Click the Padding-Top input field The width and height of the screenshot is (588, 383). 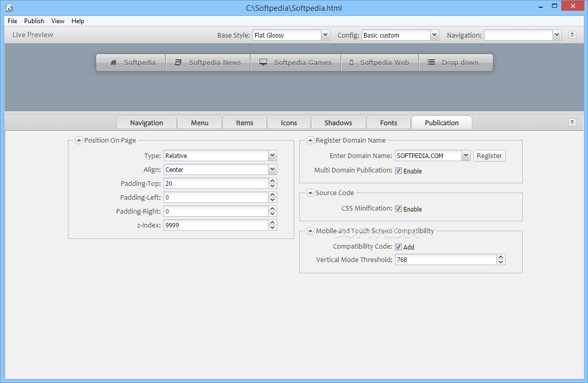(x=216, y=183)
